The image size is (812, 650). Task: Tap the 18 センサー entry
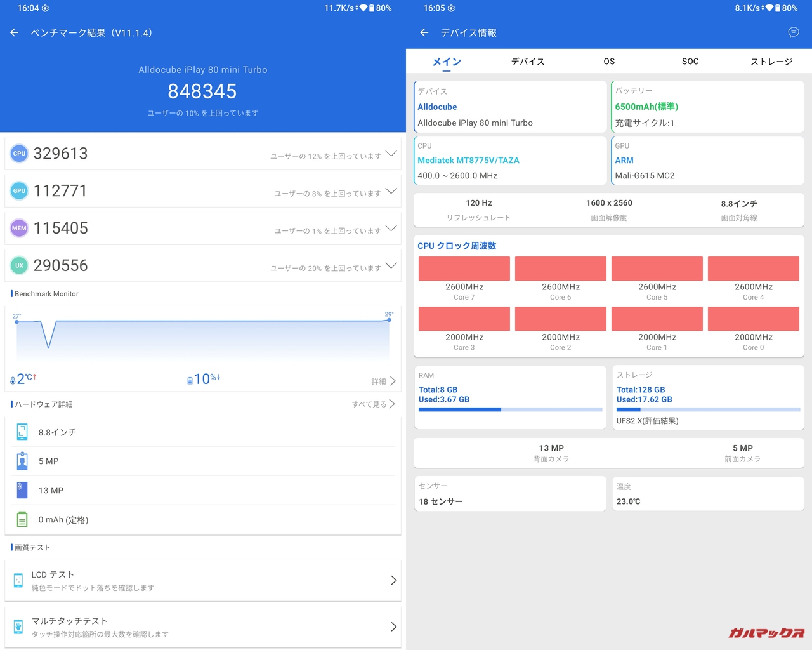click(x=510, y=494)
